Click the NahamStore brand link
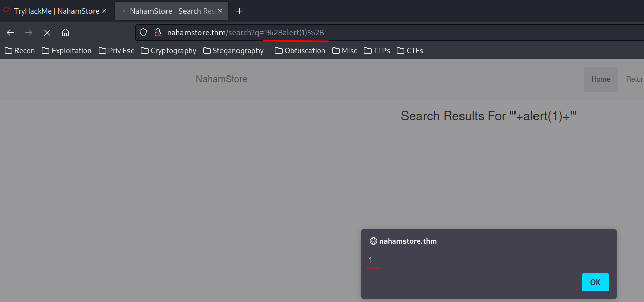 222,79
